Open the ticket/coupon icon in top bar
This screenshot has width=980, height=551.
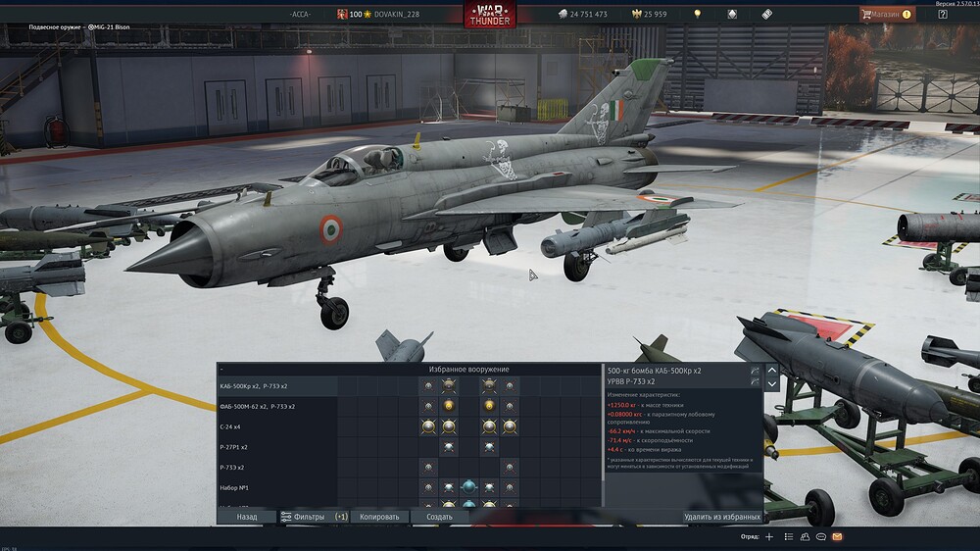point(767,14)
